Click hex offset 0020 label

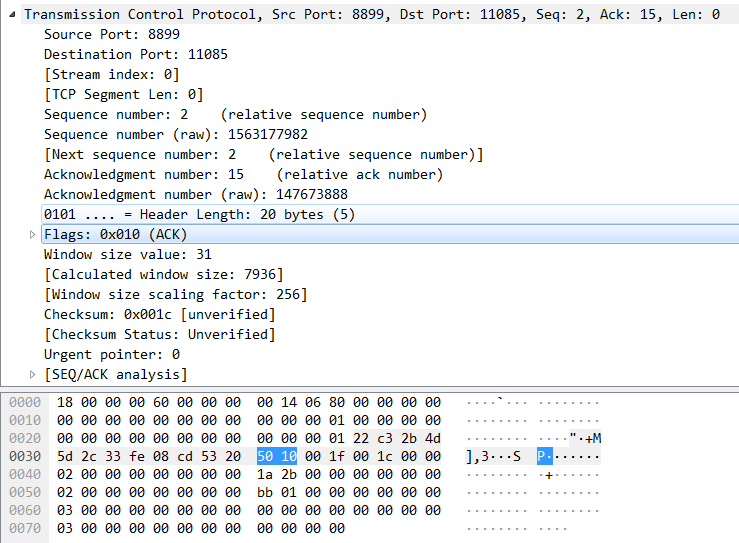(x=25, y=438)
